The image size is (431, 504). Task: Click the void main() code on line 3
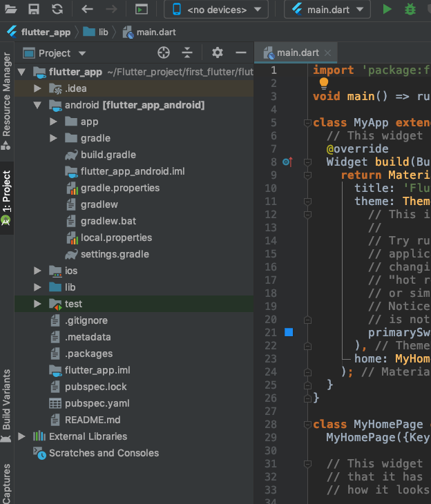pos(350,97)
